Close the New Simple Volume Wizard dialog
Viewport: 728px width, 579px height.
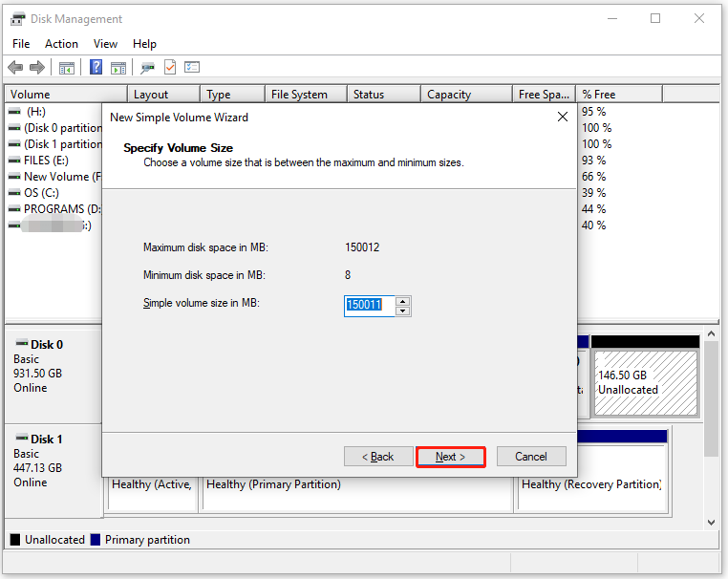(x=563, y=117)
